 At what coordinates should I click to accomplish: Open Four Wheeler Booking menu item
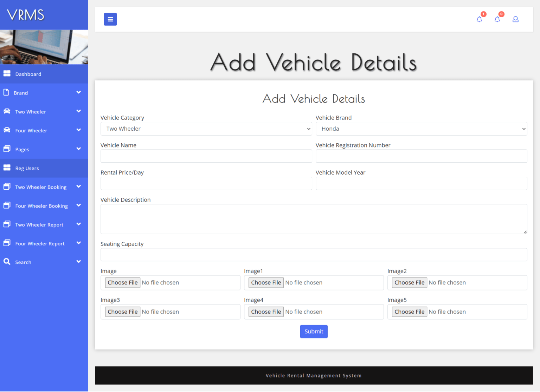pos(41,205)
